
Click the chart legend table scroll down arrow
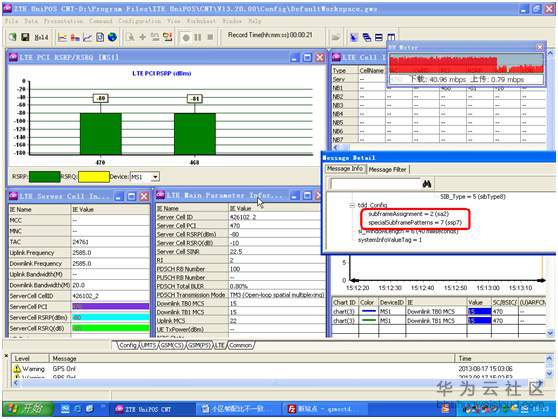550,333
